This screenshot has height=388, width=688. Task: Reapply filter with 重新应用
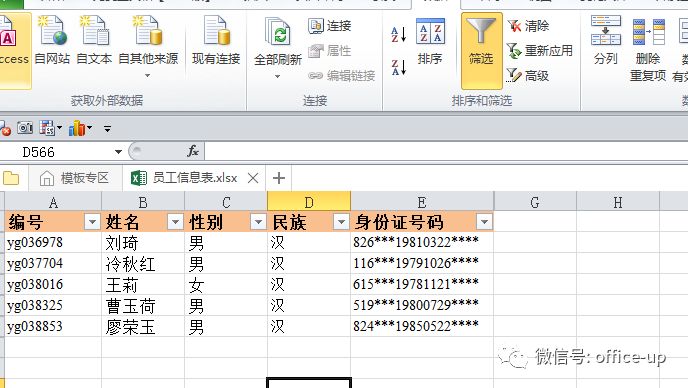point(540,51)
